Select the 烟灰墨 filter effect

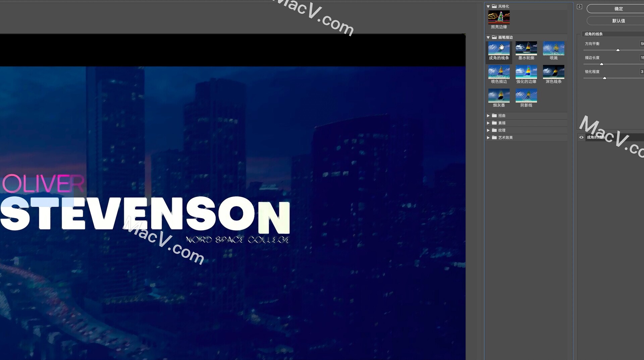coord(498,96)
